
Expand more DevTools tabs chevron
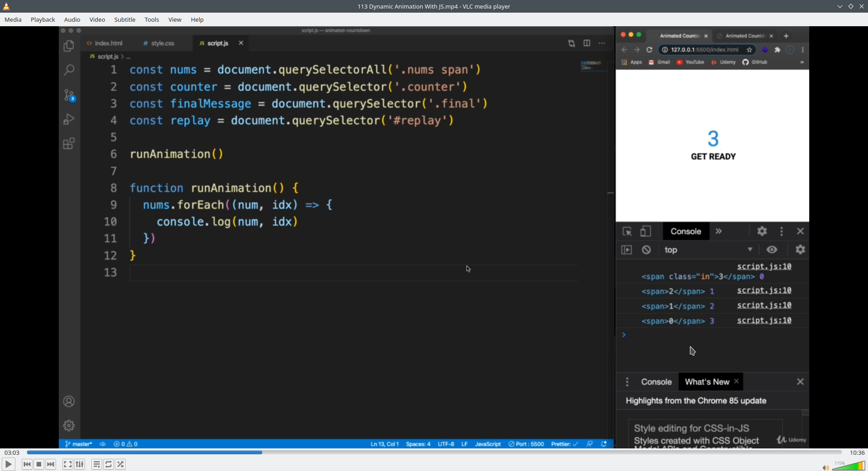click(x=719, y=231)
